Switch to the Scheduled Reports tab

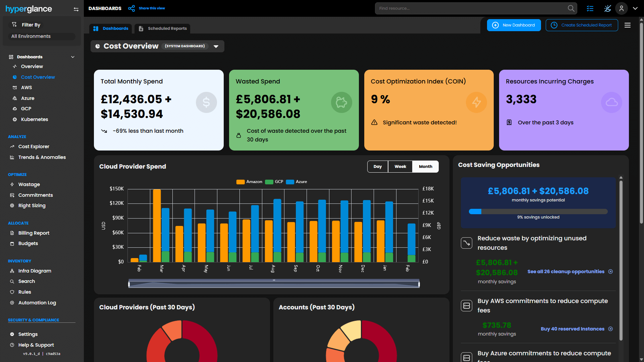163,28
